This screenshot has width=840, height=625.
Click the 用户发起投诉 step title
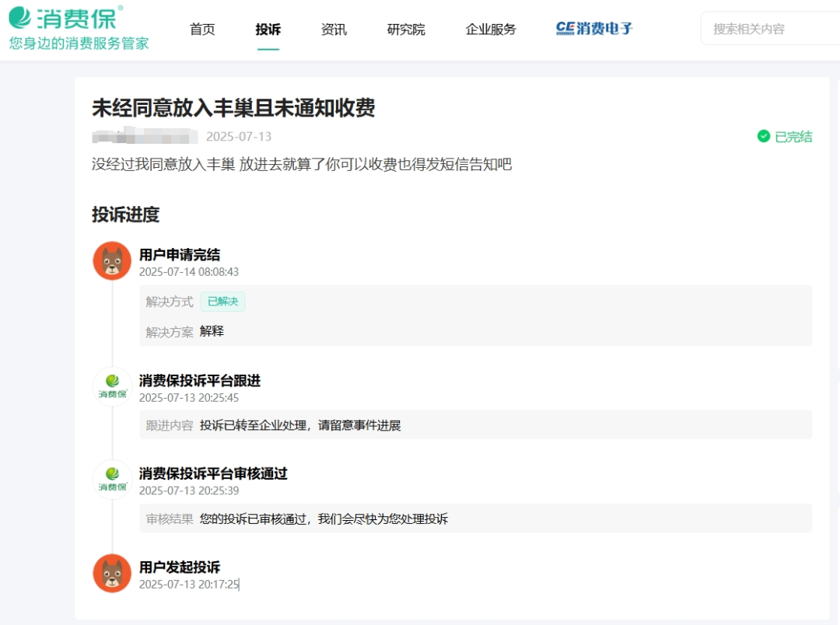tap(180, 567)
